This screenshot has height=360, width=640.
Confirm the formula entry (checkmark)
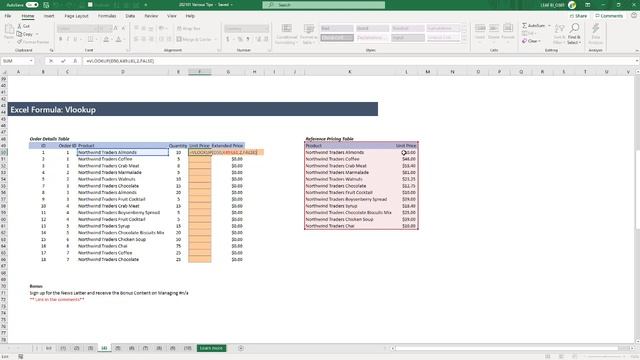pos(63,61)
